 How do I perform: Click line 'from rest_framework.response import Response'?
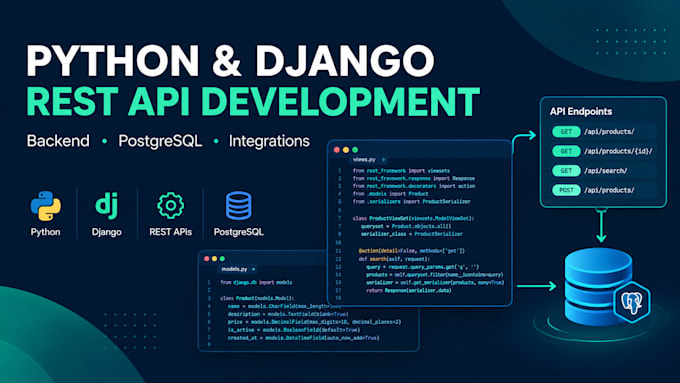(414, 179)
